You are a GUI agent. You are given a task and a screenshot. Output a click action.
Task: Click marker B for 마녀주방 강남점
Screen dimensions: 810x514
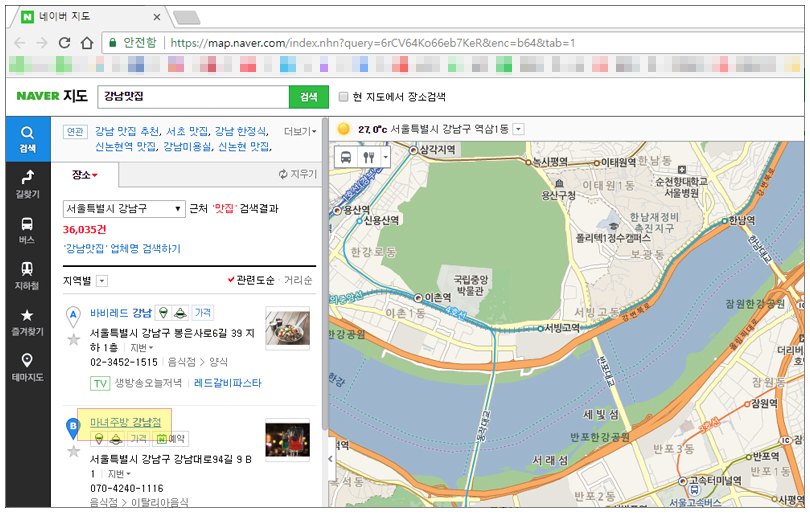pos(73,428)
